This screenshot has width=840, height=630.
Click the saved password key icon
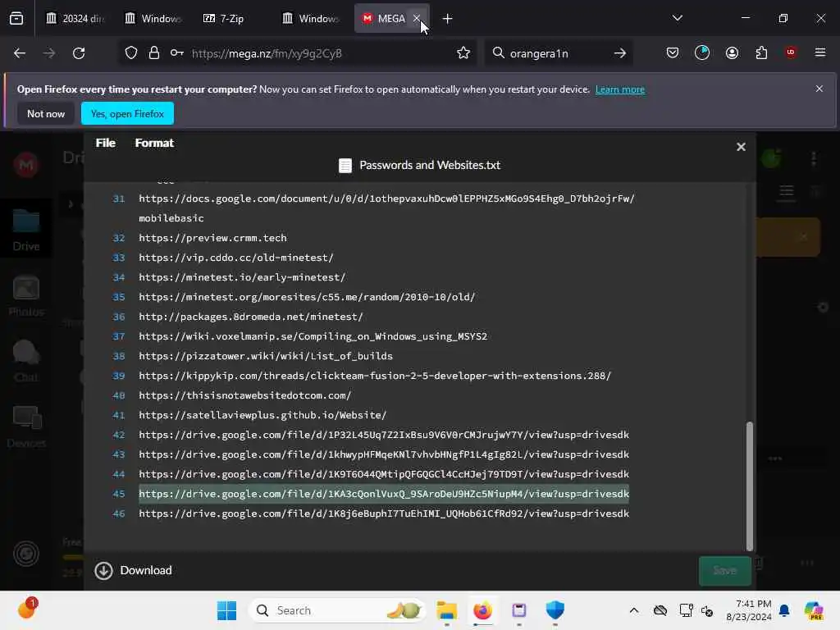(177, 53)
